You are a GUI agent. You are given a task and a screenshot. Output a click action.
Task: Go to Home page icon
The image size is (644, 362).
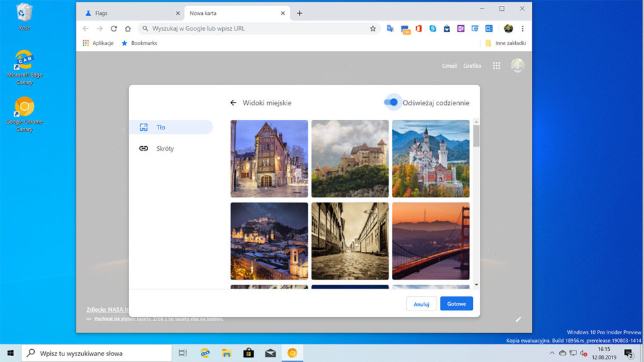(x=128, y=29)
